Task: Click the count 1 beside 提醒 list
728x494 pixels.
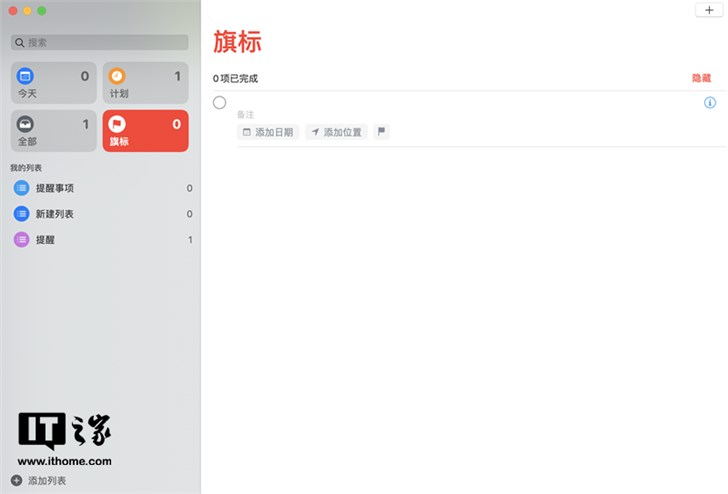Action: click(x=190, y=240)
